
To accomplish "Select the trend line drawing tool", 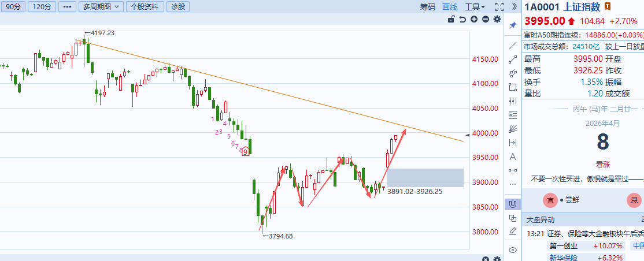I will pyautogui.click(x=512, y=46).
